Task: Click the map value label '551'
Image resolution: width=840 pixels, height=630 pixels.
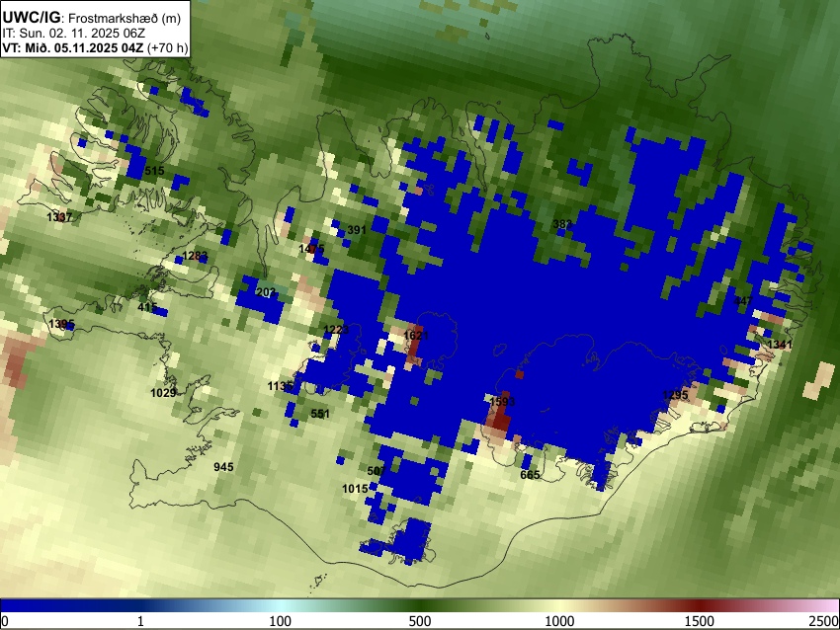Action: (320, 414)
